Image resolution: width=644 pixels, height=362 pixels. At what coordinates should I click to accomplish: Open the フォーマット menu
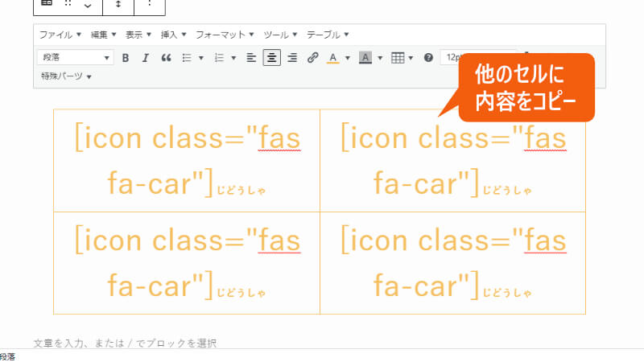[225, 35]
